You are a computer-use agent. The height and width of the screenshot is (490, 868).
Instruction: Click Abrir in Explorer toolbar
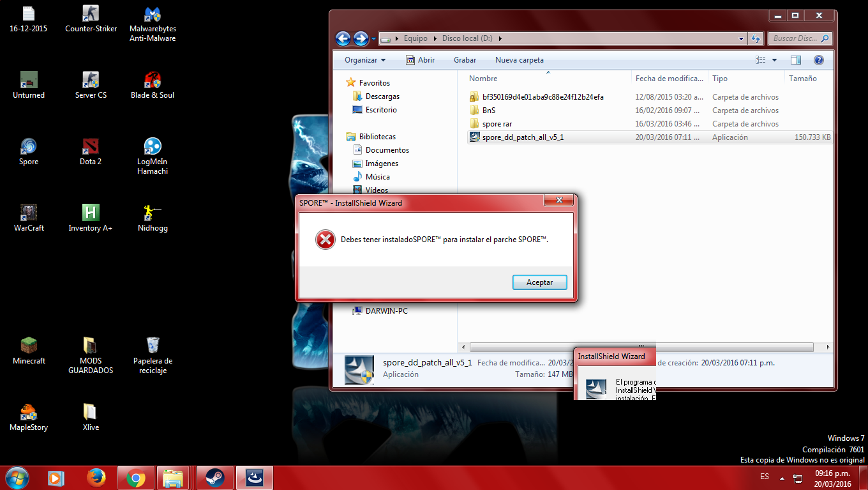tap(420, 60)
